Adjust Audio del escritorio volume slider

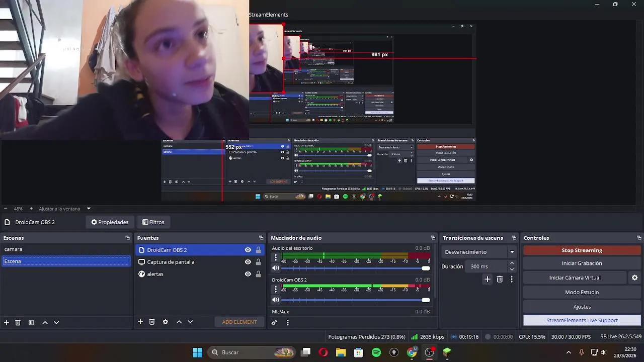[356, 268]
